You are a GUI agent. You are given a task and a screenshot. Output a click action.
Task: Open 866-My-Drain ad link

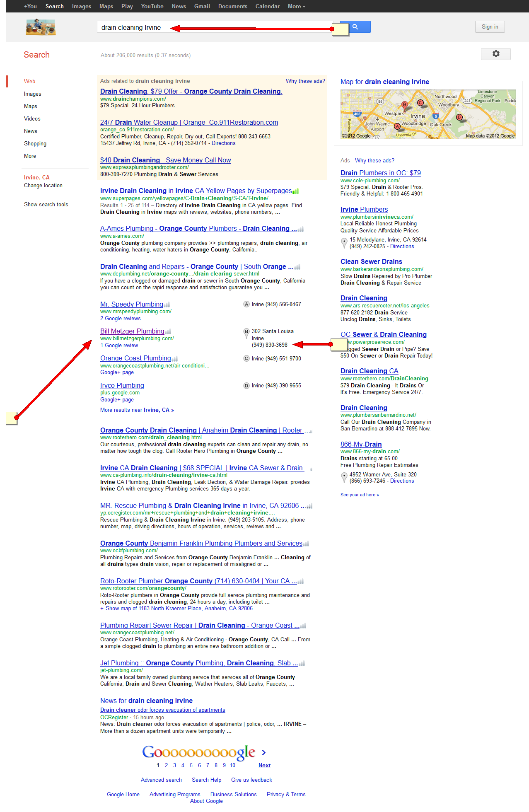(x=361, y=445)
